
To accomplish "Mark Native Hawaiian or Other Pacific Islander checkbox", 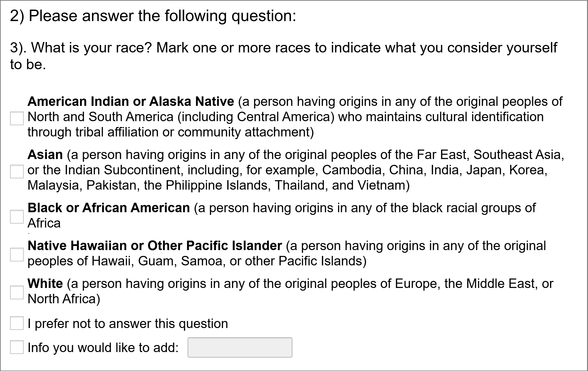I will [17, 254].
